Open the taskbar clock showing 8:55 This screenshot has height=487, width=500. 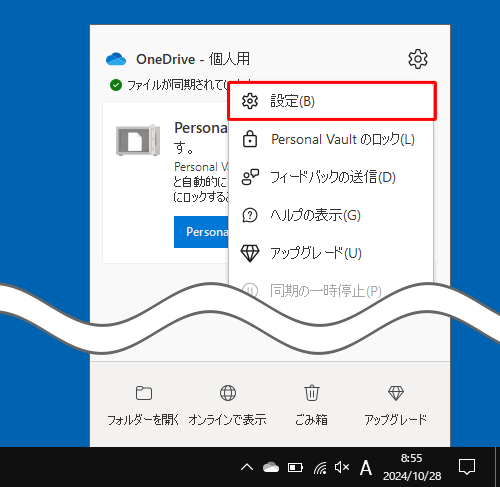pos(412,467)
